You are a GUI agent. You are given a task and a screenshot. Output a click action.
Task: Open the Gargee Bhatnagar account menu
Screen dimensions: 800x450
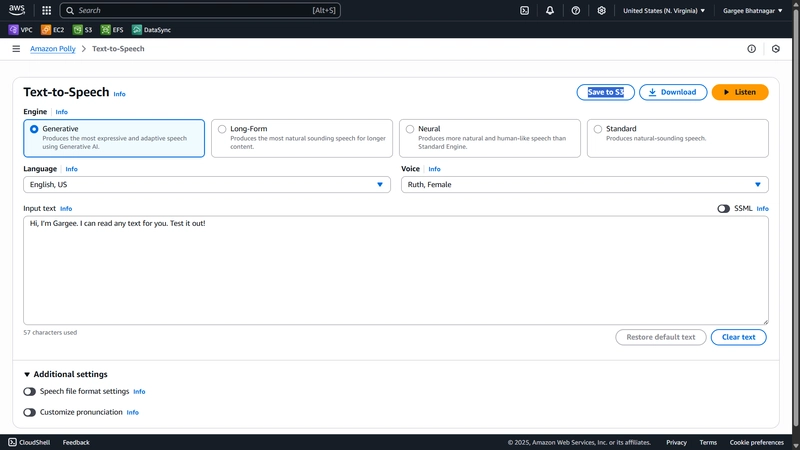point(753,10)
